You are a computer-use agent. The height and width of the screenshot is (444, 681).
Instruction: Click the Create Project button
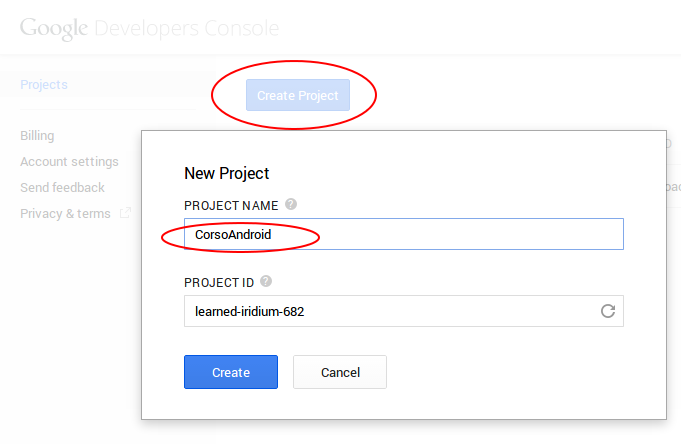298,95
